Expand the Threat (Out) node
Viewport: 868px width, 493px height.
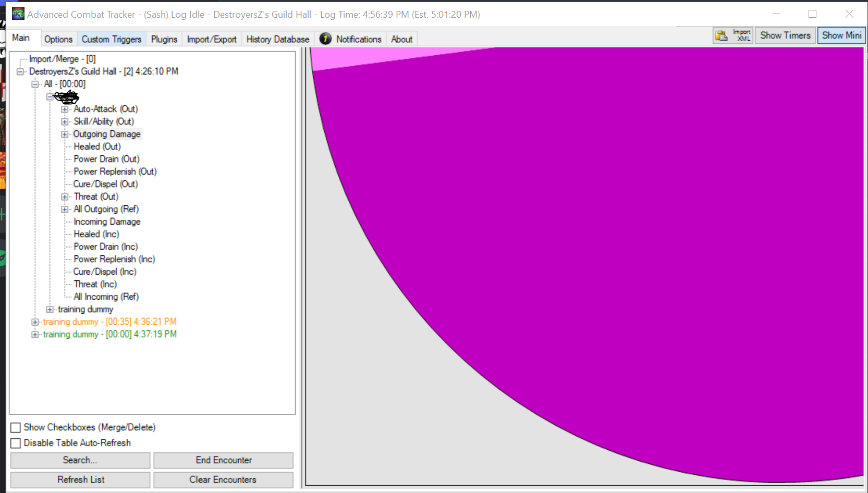click(65, 196)
